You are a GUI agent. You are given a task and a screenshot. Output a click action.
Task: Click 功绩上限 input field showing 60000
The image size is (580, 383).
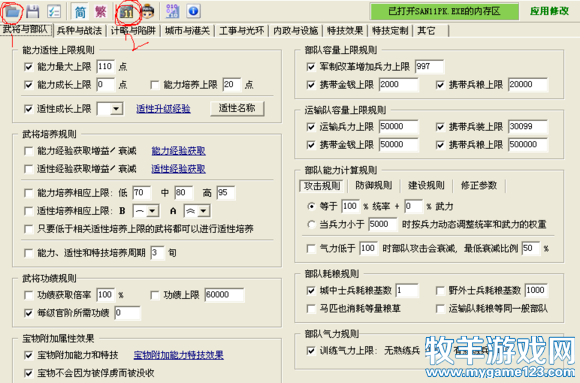click(224, 295)
